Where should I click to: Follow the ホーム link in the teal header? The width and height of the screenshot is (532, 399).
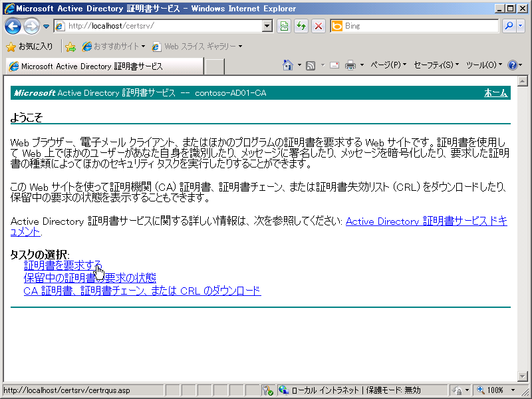(x=495, y=93)
